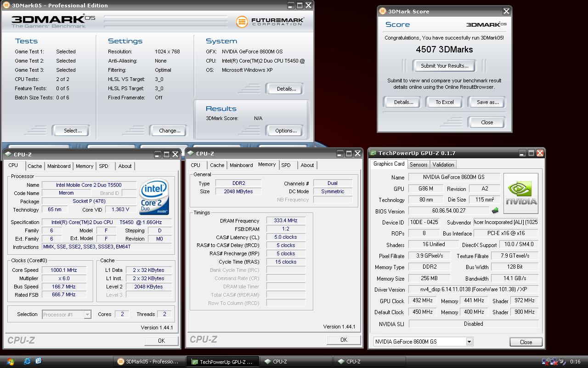Screen dimensions: 588x368
Task: Click 3DMark Score window title icon
Action: coord(383,11)
